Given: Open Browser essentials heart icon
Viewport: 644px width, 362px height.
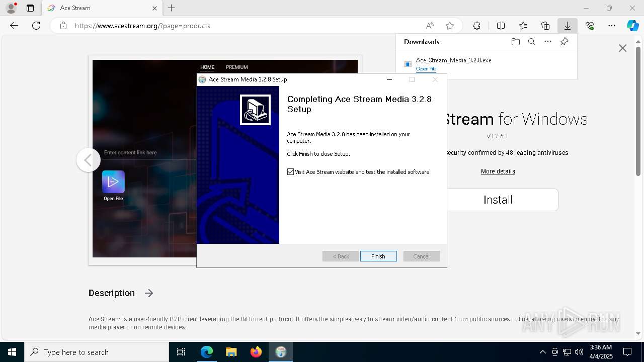Looking at the screenshot, I should 590,26.
